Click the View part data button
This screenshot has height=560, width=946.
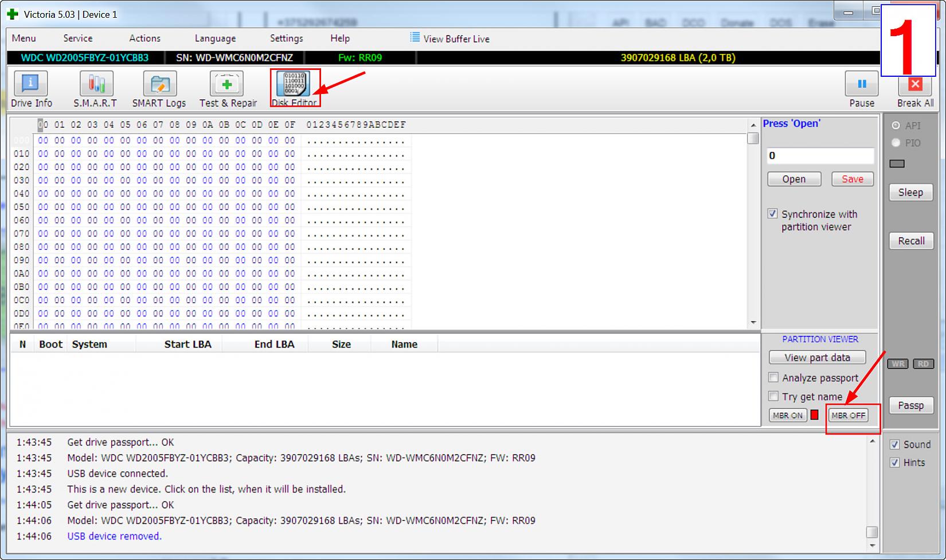pos(818,357)
